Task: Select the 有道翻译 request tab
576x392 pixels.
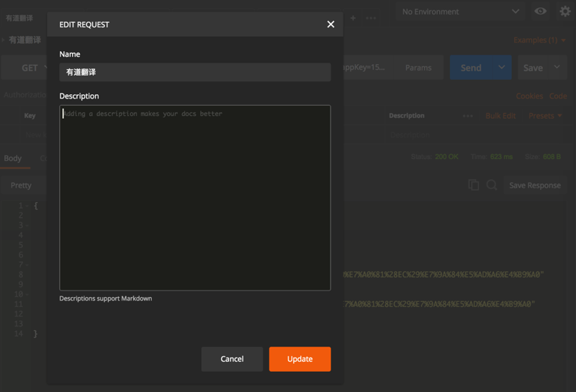Action: pos(19,18)
